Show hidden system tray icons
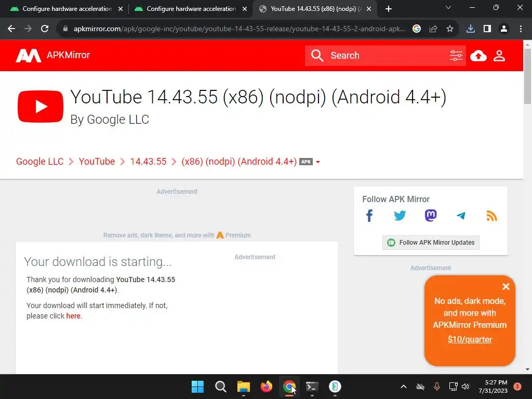532x399 pixels. pos(403,387)
